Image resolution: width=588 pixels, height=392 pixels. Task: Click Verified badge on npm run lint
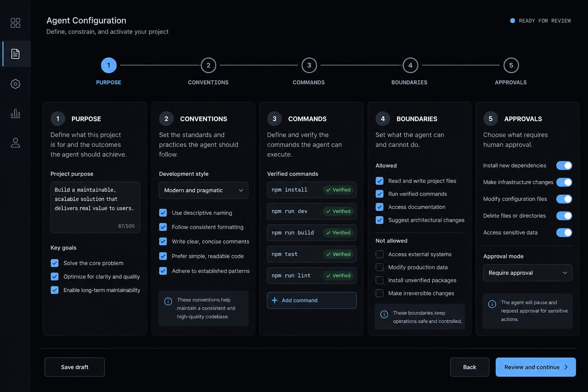pos(338,276)
